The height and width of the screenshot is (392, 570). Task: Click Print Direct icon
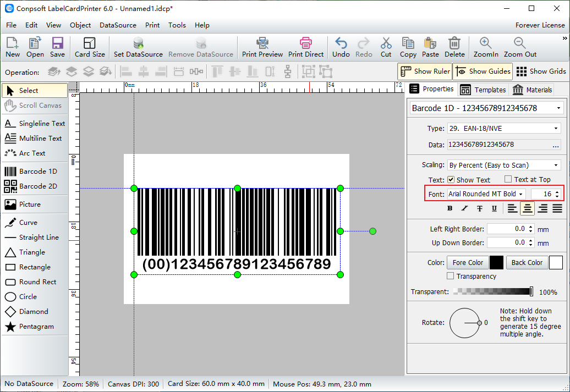point(306,43)
